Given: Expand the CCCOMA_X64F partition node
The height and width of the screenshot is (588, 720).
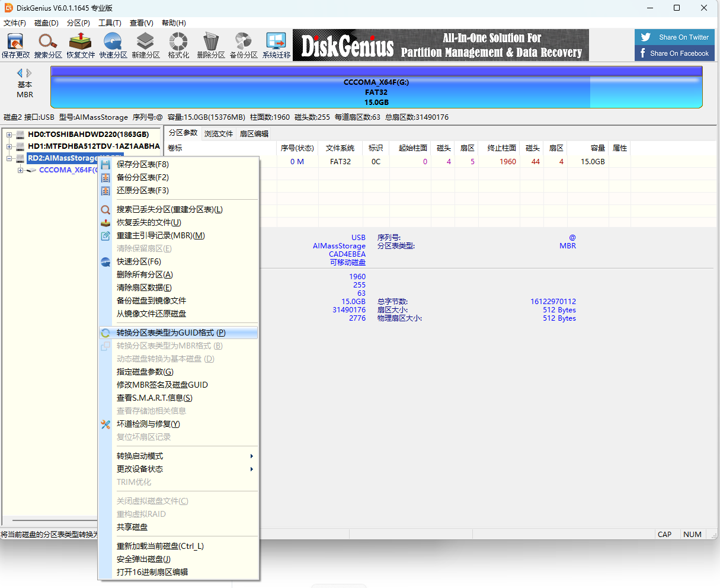Looking at the screenshot, I should click(20, 170).
